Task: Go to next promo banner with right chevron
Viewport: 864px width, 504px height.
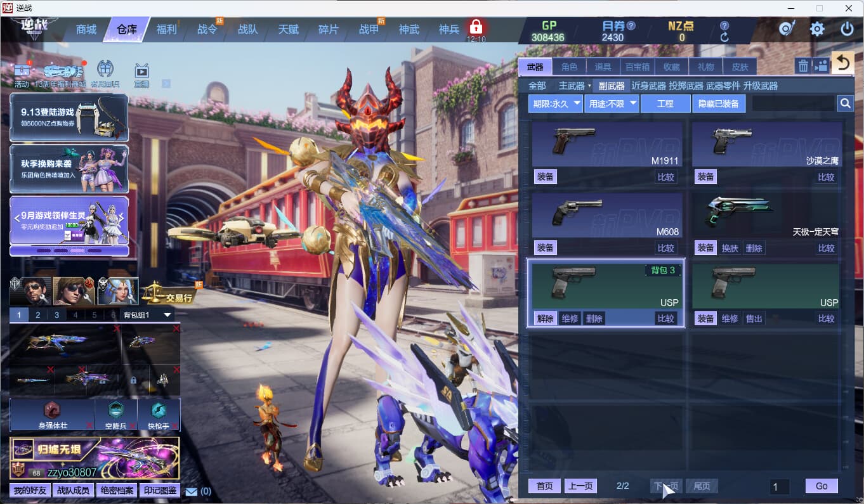Action: (121, 218)
